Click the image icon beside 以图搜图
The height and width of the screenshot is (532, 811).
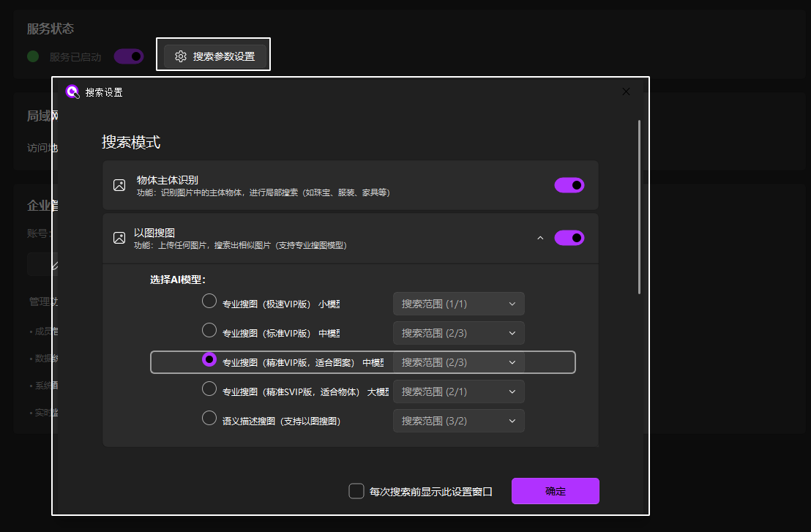[x=119, y=238]
